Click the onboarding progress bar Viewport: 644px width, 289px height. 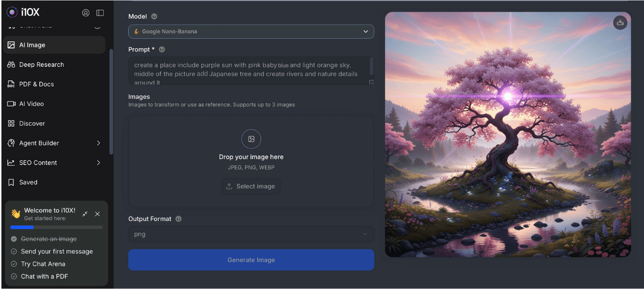point(56,227)
